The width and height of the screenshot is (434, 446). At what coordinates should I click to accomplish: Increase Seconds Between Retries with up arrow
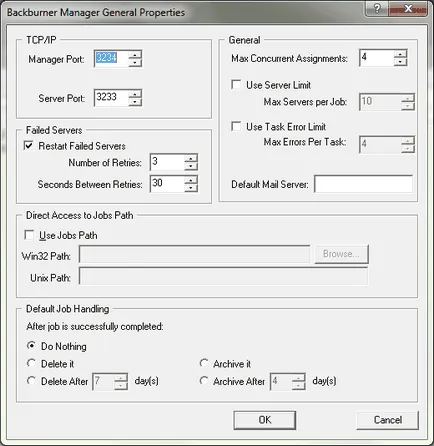pyautogui.click(x=191, y=180)
